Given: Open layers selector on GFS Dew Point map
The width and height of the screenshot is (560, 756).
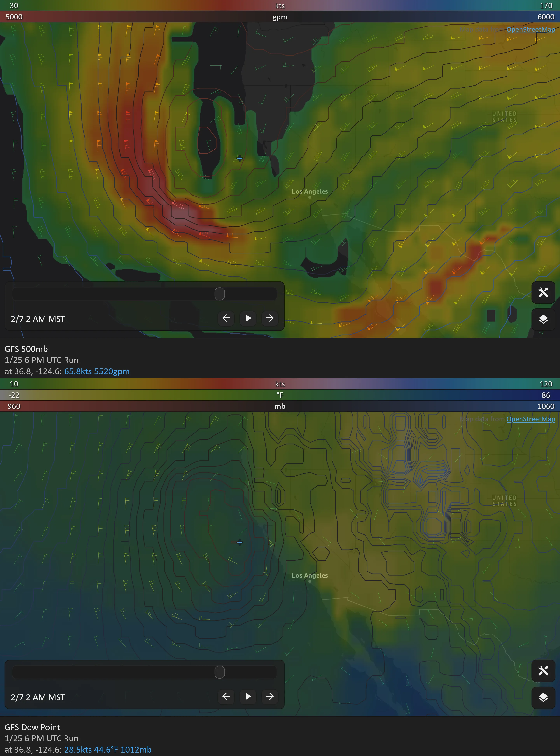Looking at the screenshot, I should pyautogui.click(x=543, y=697).
